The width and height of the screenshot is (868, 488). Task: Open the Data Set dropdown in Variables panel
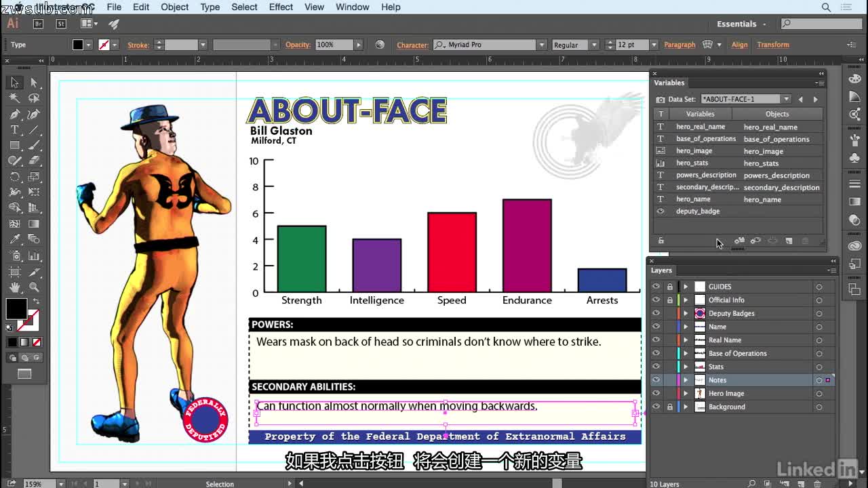coord(785,98)
